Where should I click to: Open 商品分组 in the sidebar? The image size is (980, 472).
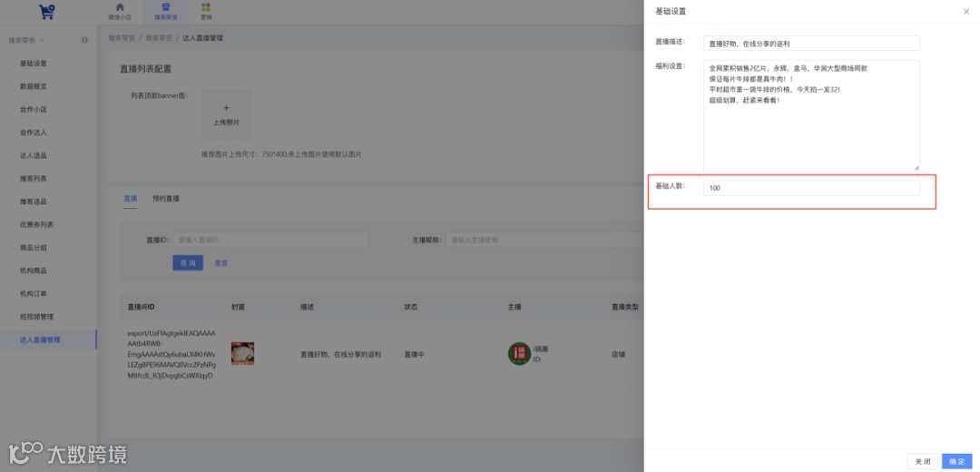pos(34,248)
